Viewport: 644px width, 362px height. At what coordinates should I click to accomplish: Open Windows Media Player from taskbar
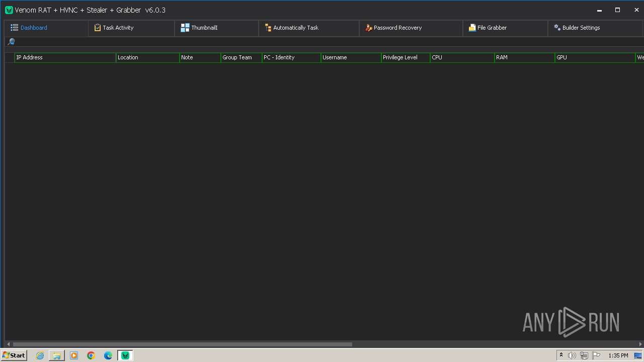[x=74, y=355]
